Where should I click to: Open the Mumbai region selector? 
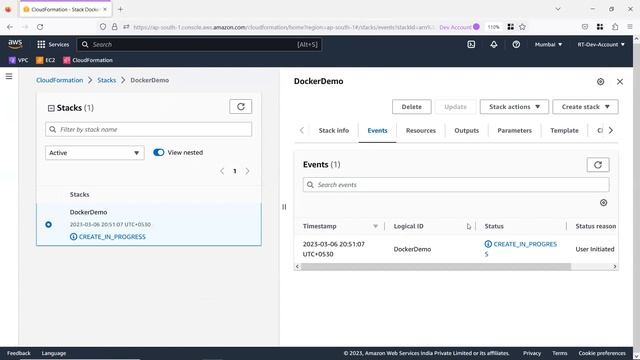click(x=548, y=44)
